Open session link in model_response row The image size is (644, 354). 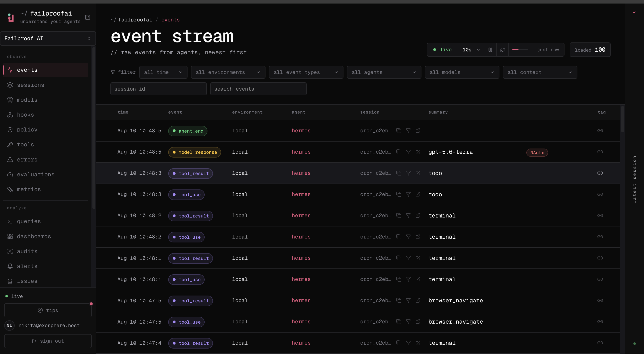[418, 152]
